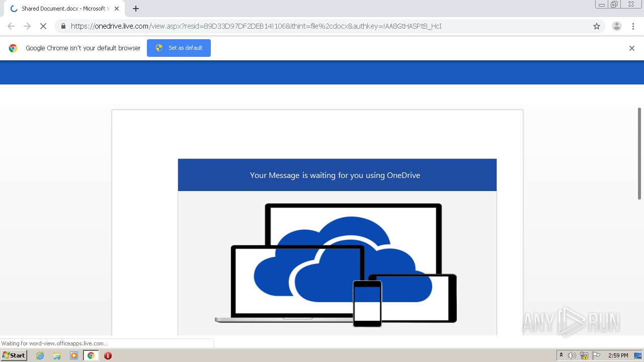The image size is (644, 362).
Task: Launch Internet Explorer from taskbar
Action: [x=40, y=355]
